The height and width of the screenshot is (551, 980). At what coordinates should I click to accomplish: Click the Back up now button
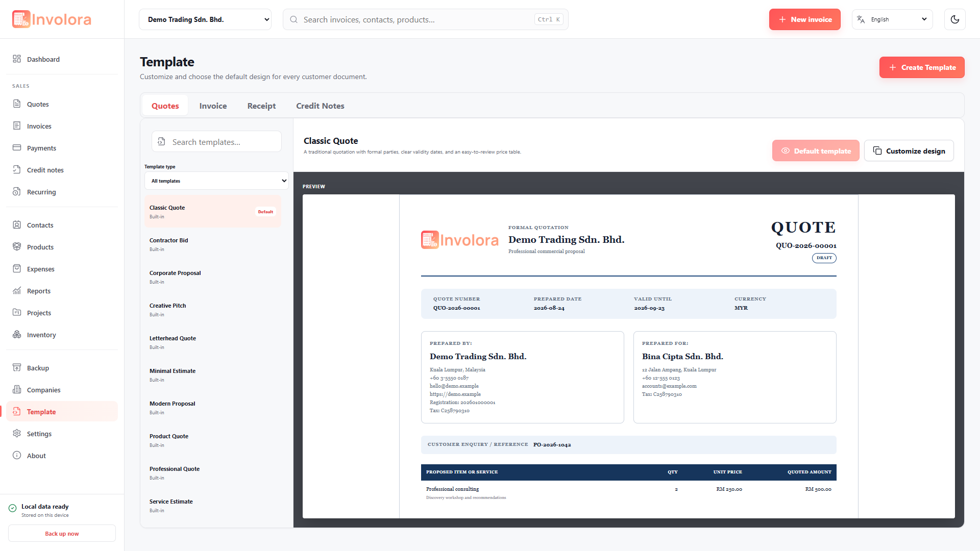[x=62, y=534]
